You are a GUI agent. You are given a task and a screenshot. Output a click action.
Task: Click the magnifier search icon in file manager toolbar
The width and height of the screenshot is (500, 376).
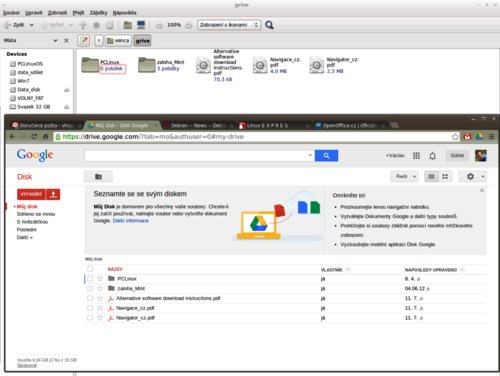269,25
